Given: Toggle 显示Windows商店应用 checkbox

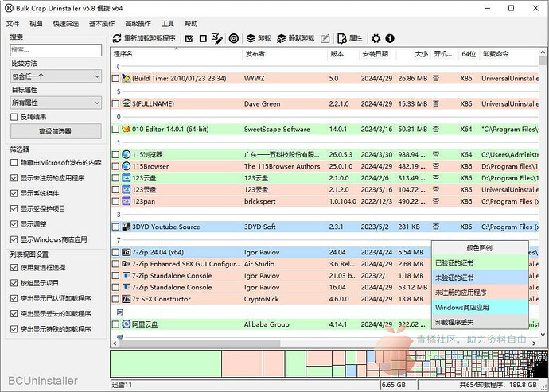Looking at the screenshot, I should click(x=14, y=239).
